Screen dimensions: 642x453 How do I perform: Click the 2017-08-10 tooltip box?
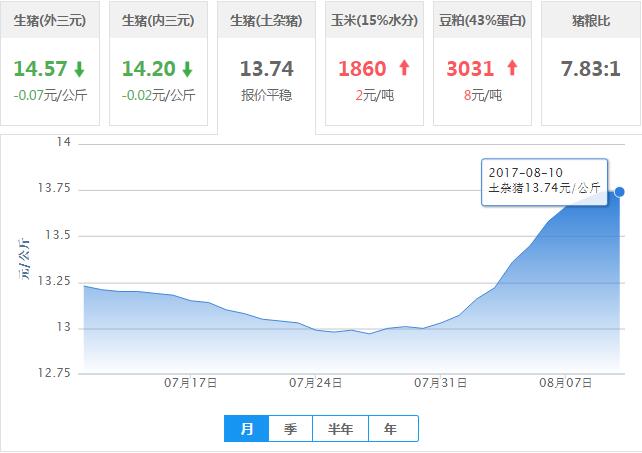544,181
